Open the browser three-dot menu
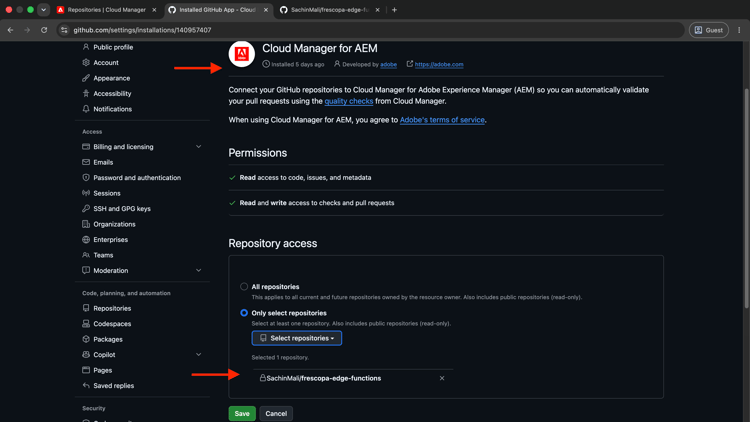This screenshot has height=422, width=750. point(739,30)
